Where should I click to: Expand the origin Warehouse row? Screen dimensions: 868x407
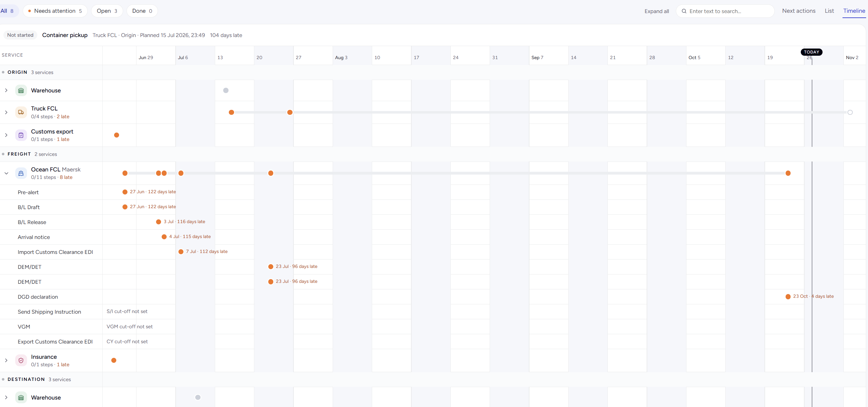6,90
